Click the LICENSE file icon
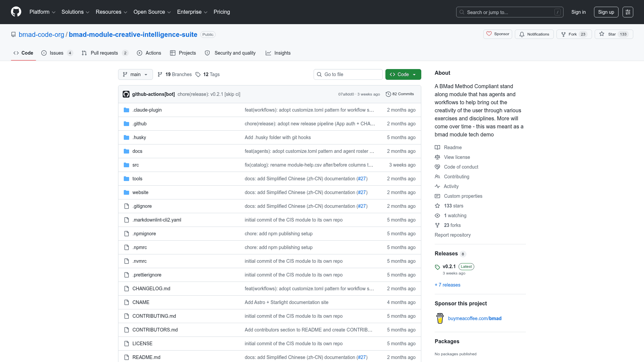Viewport: 644px width, 362px height. click(x=126, y=344)
